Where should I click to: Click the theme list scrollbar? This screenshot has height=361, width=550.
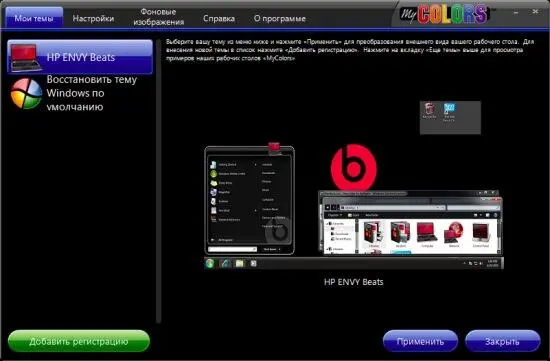coord(159,181)
